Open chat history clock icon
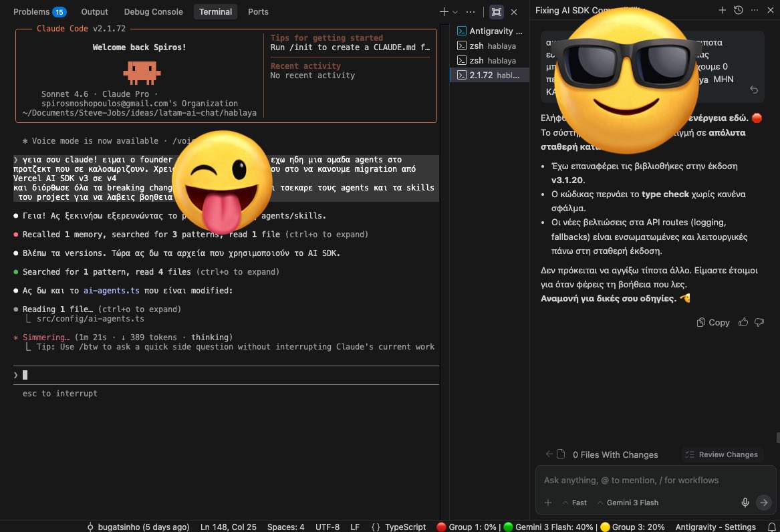780x532 pixels. click(x=738, y=10)
